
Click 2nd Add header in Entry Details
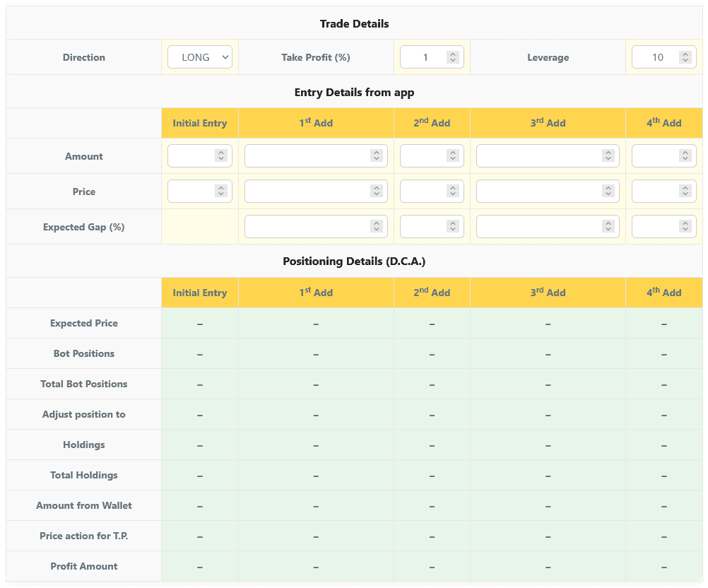432,122
